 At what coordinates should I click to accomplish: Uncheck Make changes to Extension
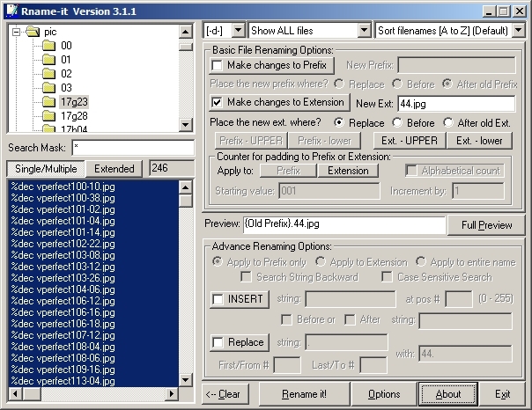(x=217, y=102)
